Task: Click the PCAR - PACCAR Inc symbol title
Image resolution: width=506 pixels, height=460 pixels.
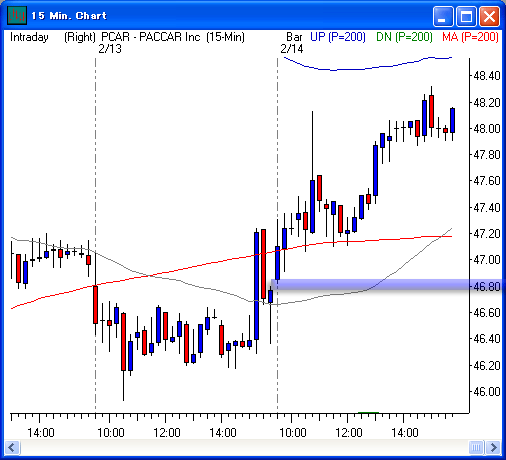Action: (150, 37)
